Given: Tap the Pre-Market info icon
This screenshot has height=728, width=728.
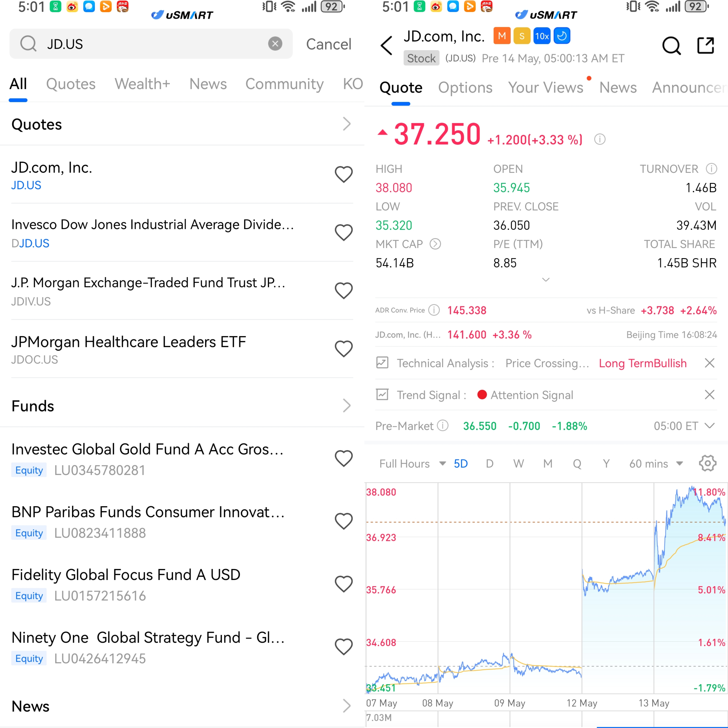Looking at the screenshot, I should [442, 426].
